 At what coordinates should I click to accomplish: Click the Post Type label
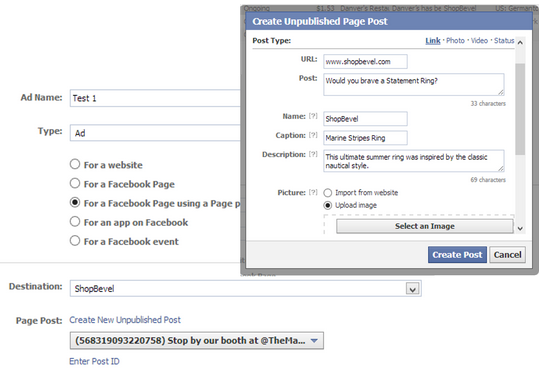click(271, 41)
